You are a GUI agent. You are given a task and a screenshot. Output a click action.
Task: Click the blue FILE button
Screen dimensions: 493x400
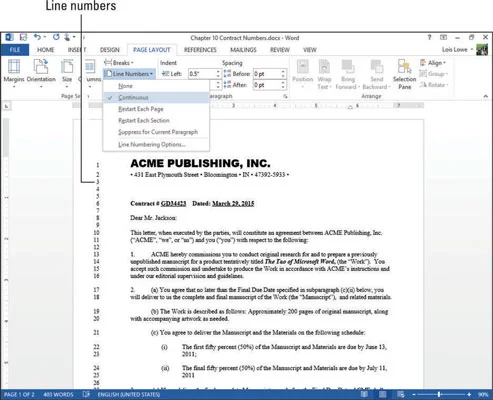coord(15,50)
